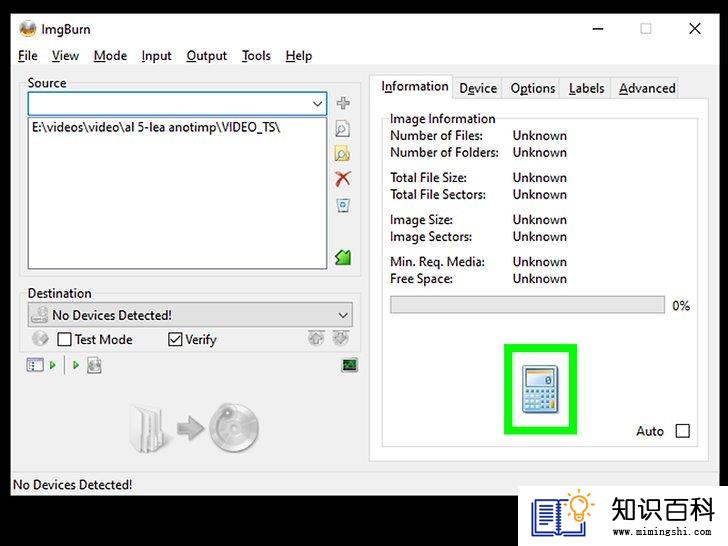
Task: Click the browse for file icon
Action: pos(343,129)
